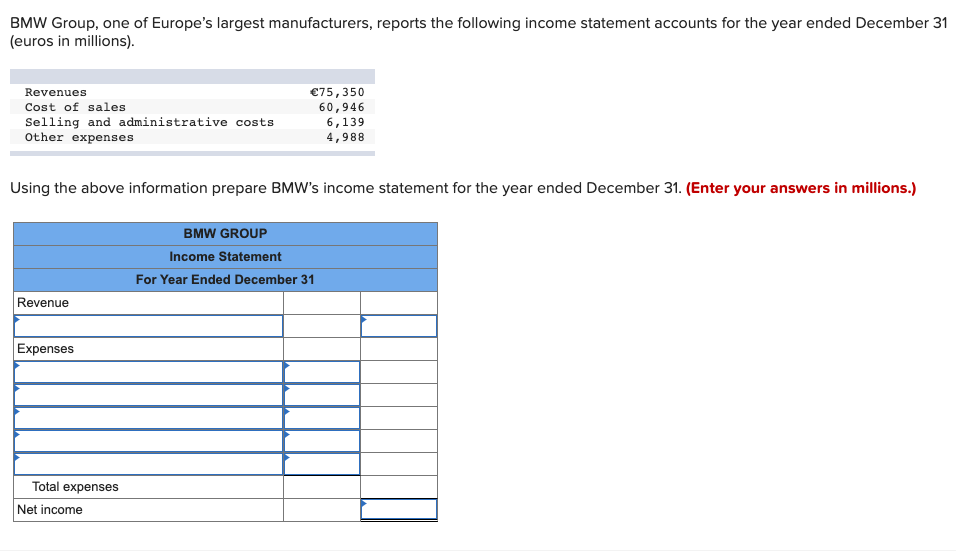Open the fourth expense account dropdown
Viewport: 956px width, 553px height.
pyautogui.click(x=148, y=441)
